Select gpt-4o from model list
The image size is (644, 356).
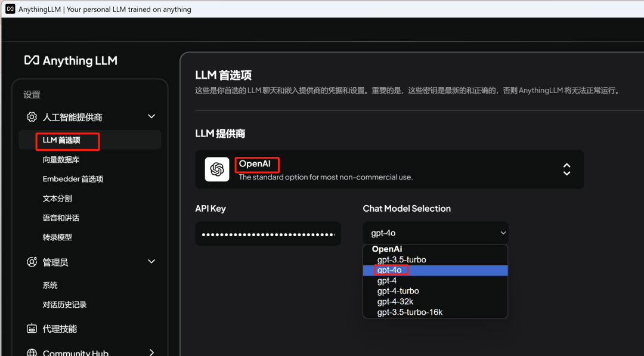pyautogui.click(x=435, y=270)
